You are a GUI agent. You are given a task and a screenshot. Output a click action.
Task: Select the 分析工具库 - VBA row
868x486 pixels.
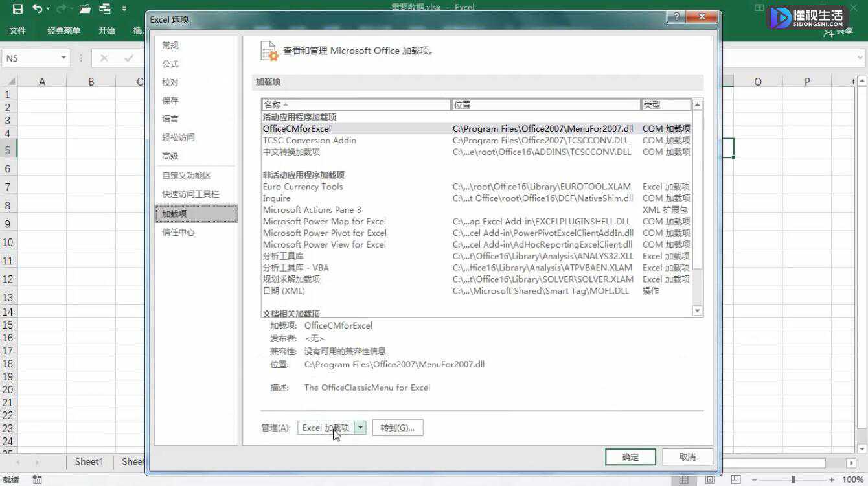click(476, 268)
